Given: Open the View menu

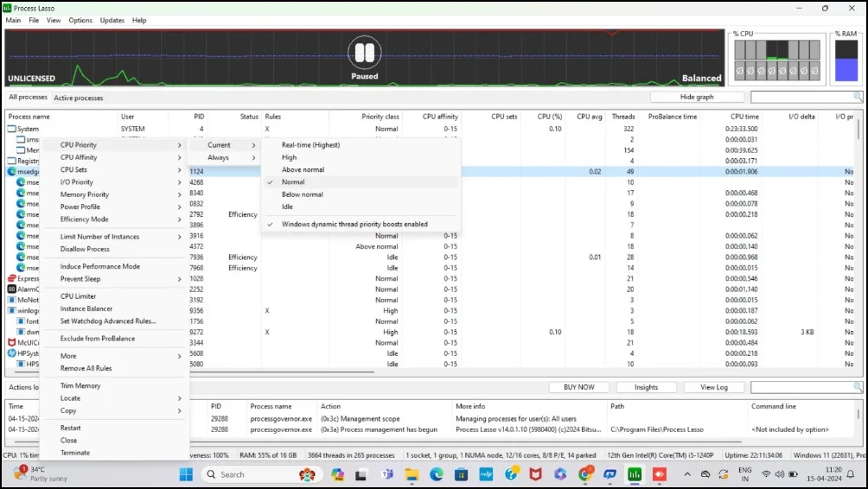Looking at the screenshot, I should click(x=54, y=21).
